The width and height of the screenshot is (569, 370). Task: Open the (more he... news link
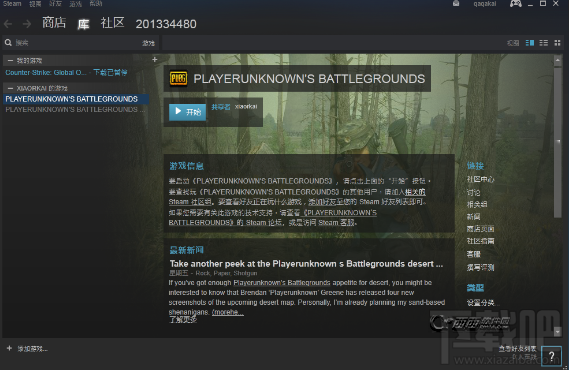[228, 312]
